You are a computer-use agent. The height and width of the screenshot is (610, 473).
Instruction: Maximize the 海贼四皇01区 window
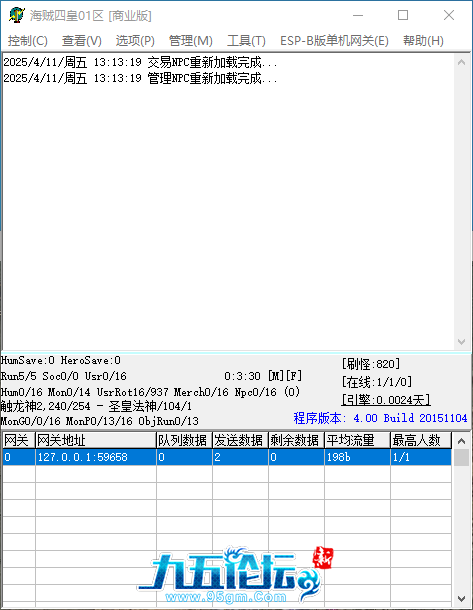(403, 15)
